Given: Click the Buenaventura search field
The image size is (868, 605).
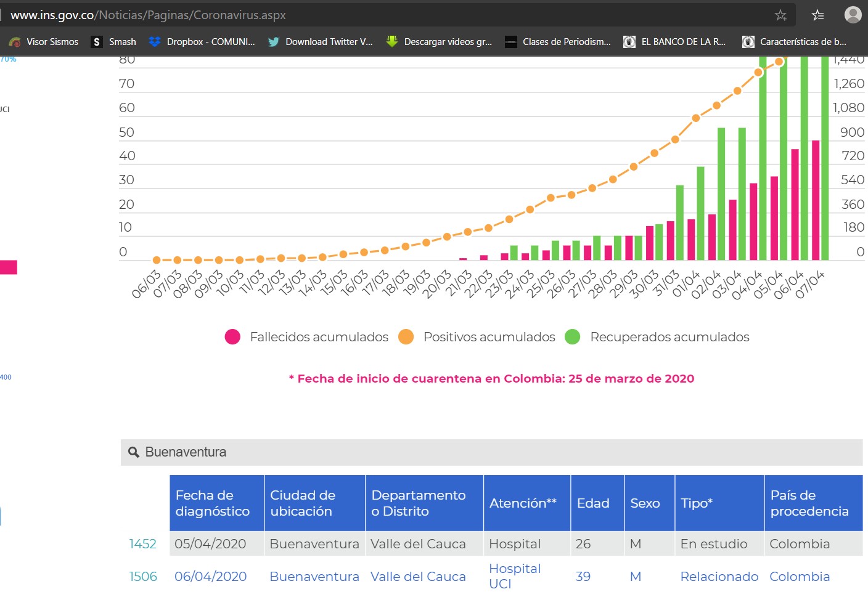Looking at the screenshot, I should pos(491,452).
